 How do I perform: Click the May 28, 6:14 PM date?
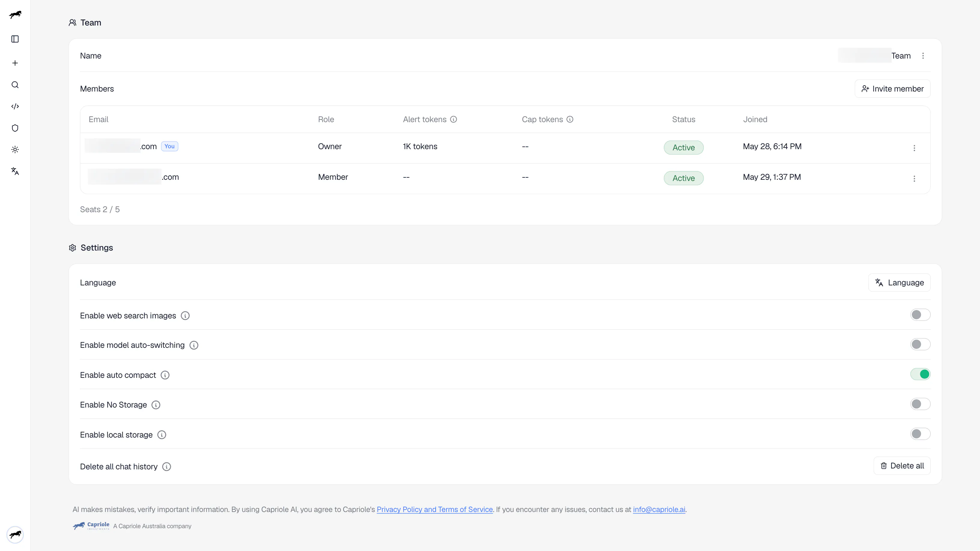pos(772,146)
